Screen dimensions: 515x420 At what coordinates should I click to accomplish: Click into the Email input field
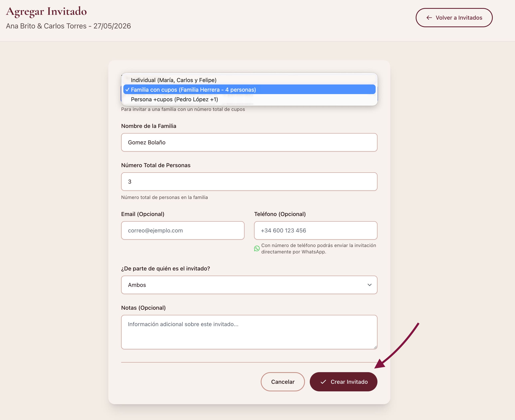point(182,230)
